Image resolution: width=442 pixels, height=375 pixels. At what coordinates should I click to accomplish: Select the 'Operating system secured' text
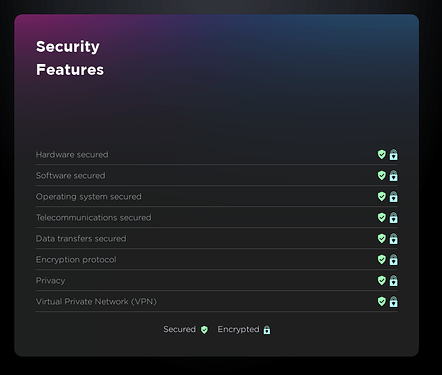click(89, 197)
